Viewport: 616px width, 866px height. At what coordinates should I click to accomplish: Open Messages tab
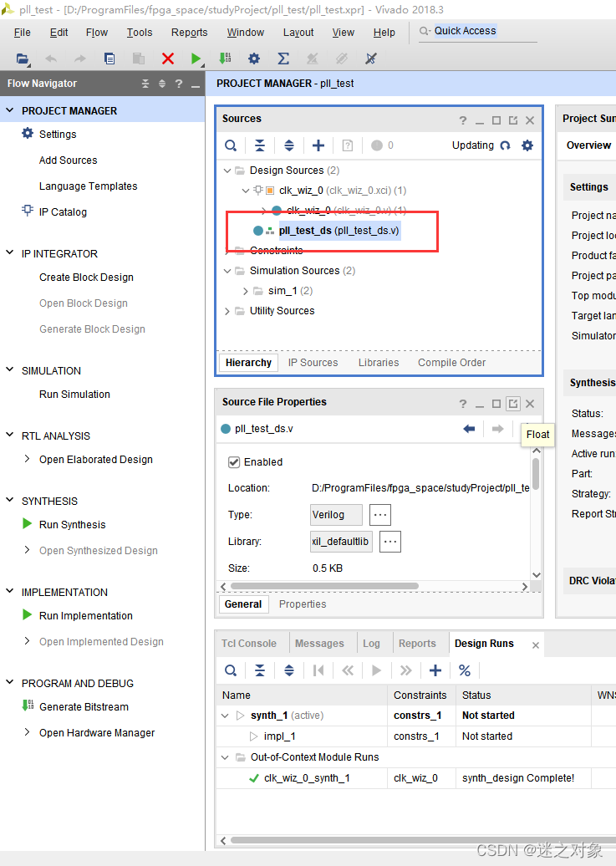coord(319,644)
